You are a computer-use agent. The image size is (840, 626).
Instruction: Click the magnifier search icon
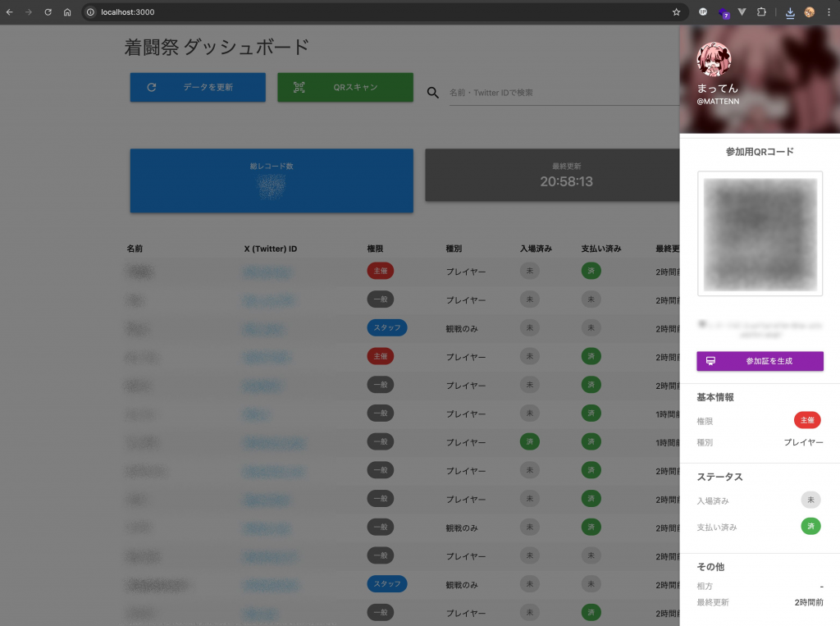433,93
